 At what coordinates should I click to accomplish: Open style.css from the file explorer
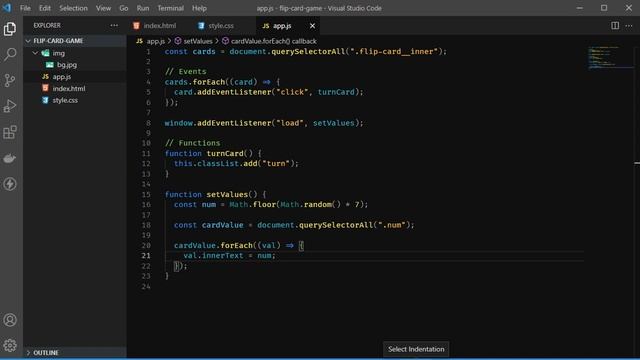coord(65,100)
